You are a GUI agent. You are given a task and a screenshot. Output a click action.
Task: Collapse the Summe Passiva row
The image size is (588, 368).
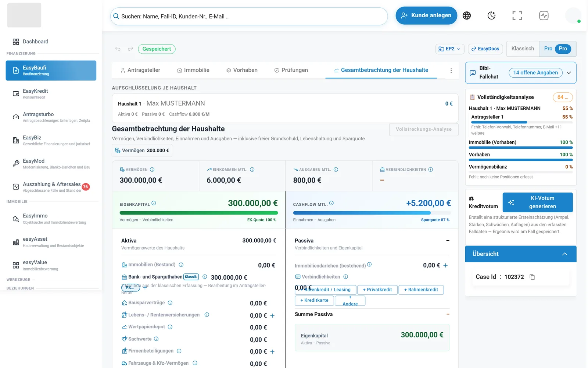(448, 314)
